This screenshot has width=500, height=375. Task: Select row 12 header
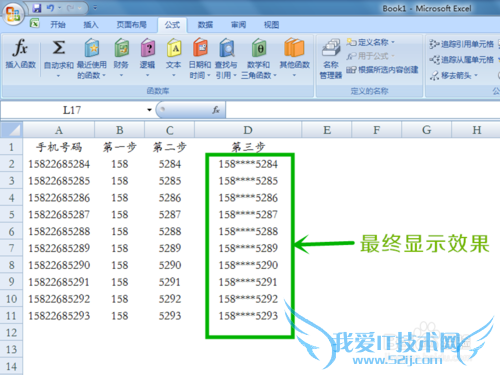pos(11,332)
